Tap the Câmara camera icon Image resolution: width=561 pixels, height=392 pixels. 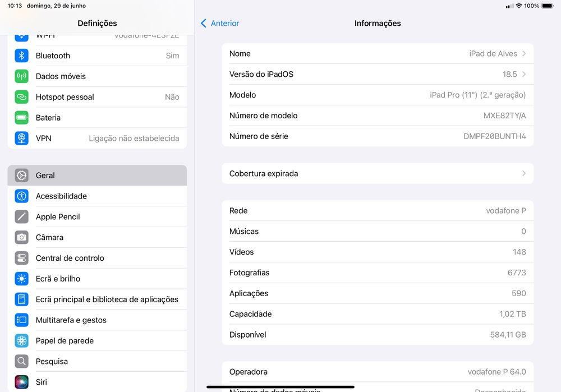[21, 237]
